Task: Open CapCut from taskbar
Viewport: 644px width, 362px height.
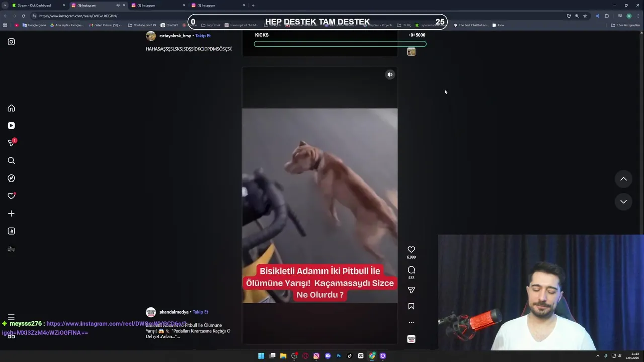Action: click(x=361, y=356)
